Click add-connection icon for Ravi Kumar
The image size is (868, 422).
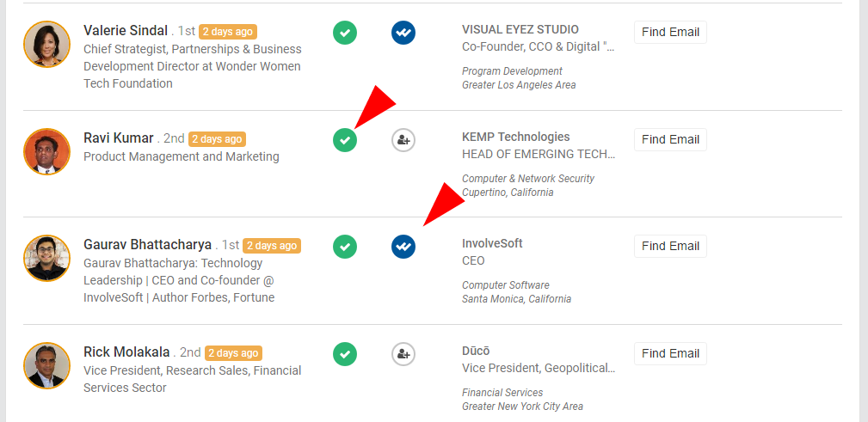(403, 140)
